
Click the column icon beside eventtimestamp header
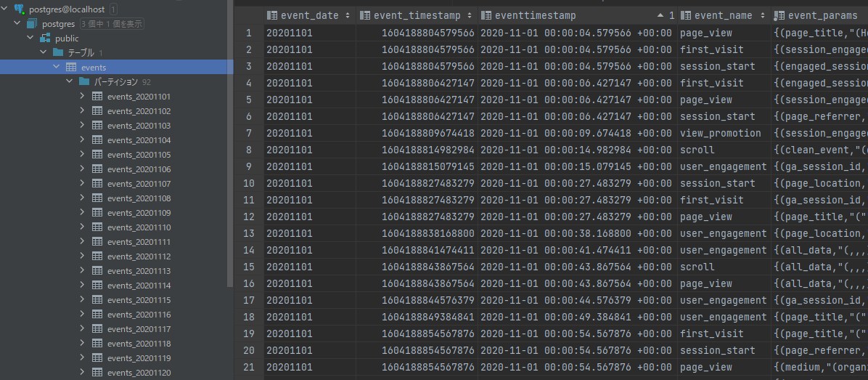pyautogui.click(x=486, y=15)
